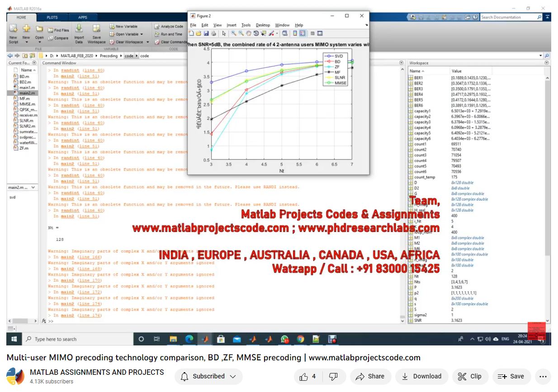The height and width of the screenshot is (392, 558).
Task: Toggle the Edit Plot arrow tool
Action: 224,33
